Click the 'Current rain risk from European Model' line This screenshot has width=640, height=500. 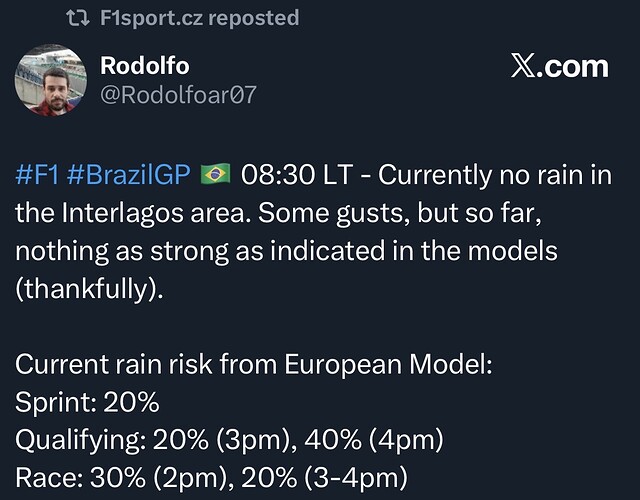pyautogui.click(x=254, y=365)
